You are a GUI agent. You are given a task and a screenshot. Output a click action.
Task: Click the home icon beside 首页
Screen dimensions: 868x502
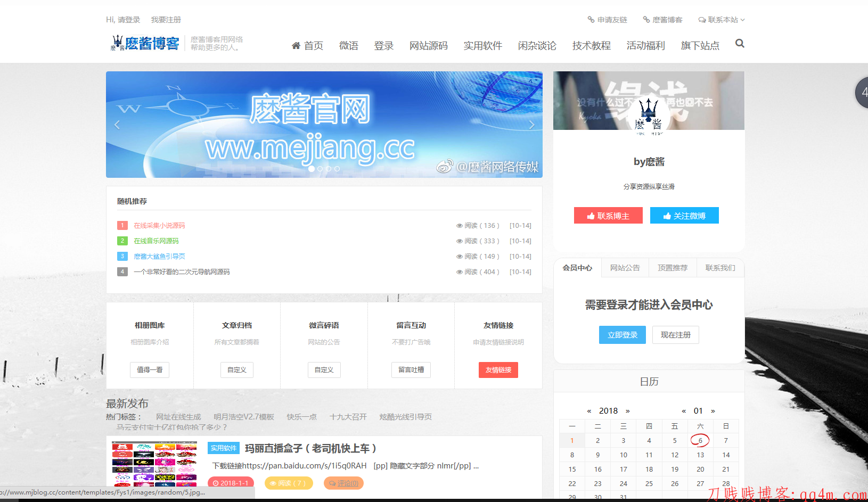296,46
